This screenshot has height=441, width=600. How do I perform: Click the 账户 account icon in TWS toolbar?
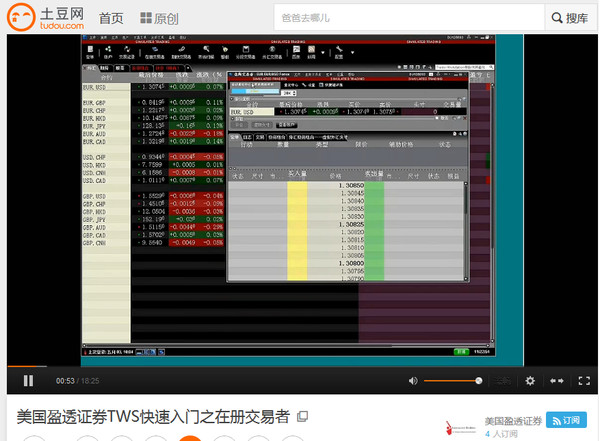click(108, 52)
